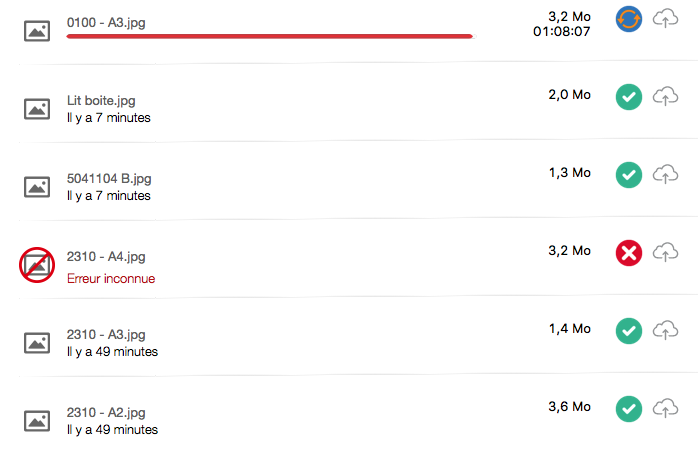Click cloud upload icon for 0100 - A3.jpg
Screen dimensions: 698x449
tap(665, 18)
